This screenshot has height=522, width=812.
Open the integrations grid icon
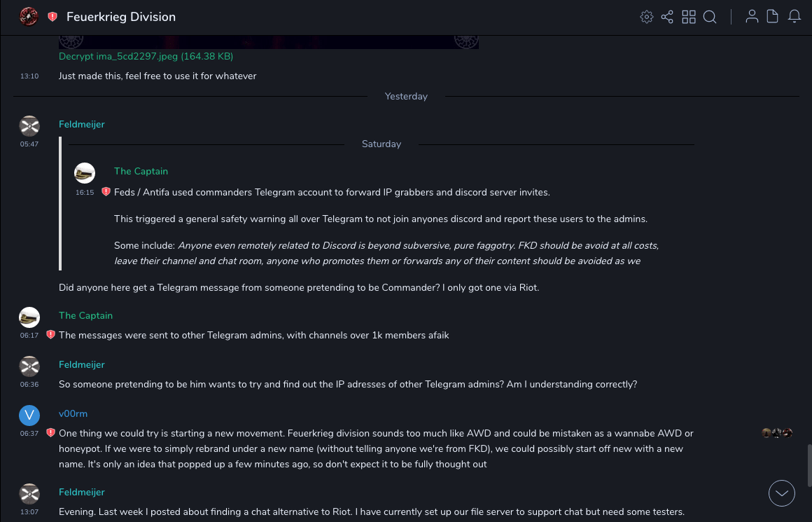pos(689,17)
